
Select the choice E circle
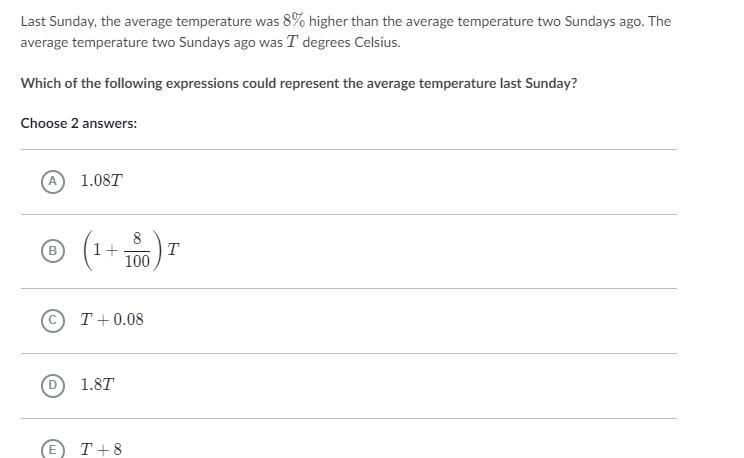point(52,450)
